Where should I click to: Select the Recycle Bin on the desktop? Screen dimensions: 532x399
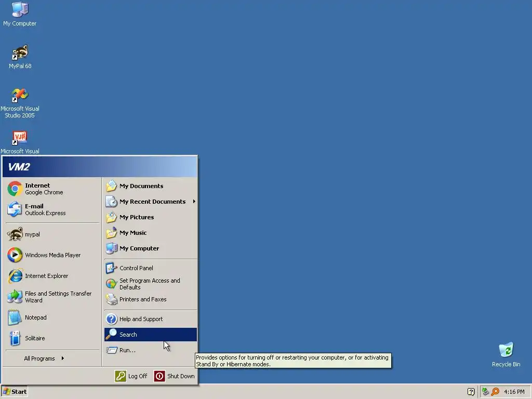[506, 354]
